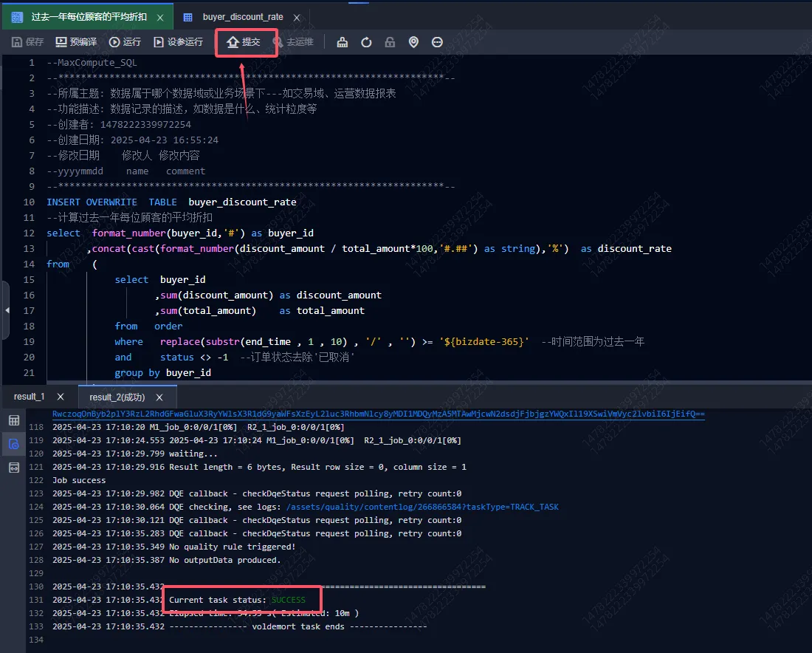Click the broom format code icon
Viewport: 812px width, 653px height.
point(343,42)
